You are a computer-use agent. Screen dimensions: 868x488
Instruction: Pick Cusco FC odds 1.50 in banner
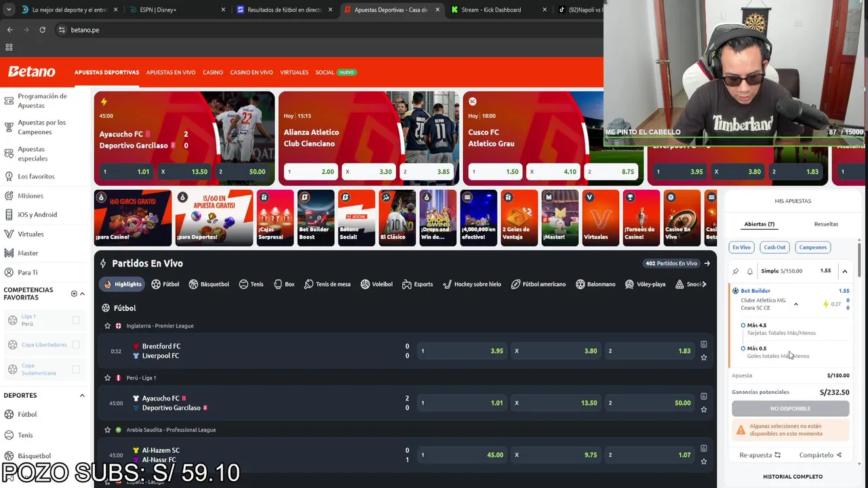click(495, 171)
